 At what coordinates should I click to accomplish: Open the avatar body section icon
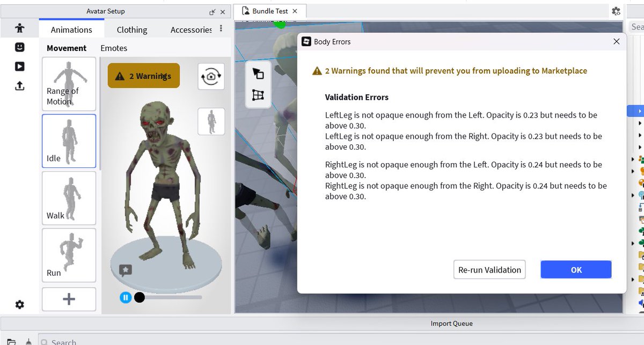(x=20, y=28)
